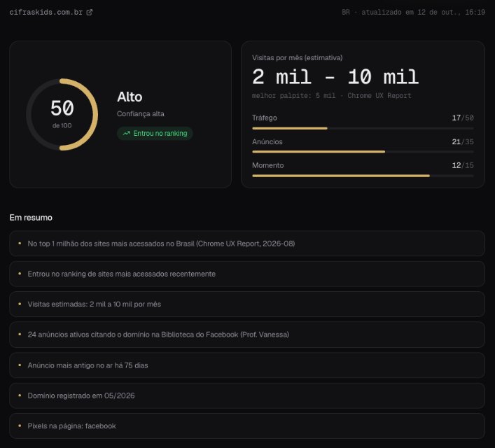Click the Momento score 12/15

click(463, 165)
